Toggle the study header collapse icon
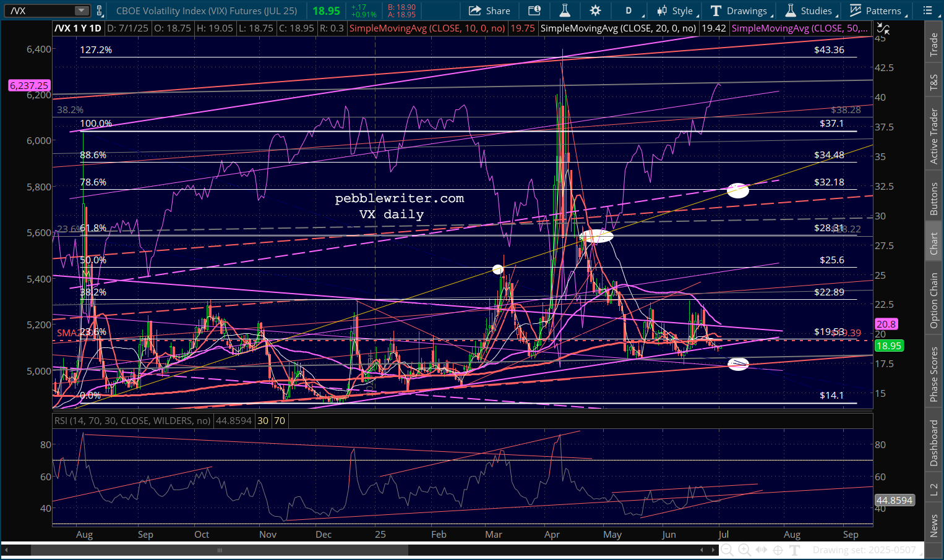Screen dimensions: 944x560 (883, 28)
